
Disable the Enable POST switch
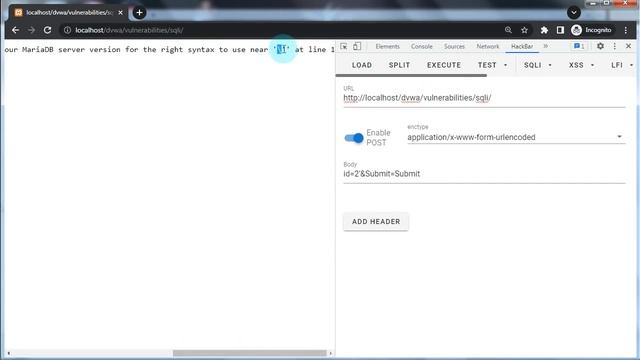tap(353, 138)
